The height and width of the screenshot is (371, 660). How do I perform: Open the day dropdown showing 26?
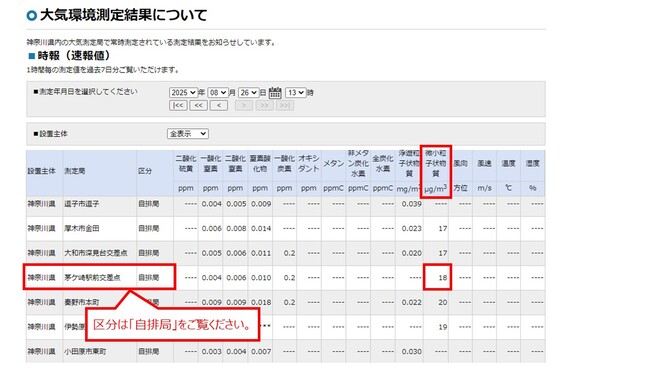[248, 93]
